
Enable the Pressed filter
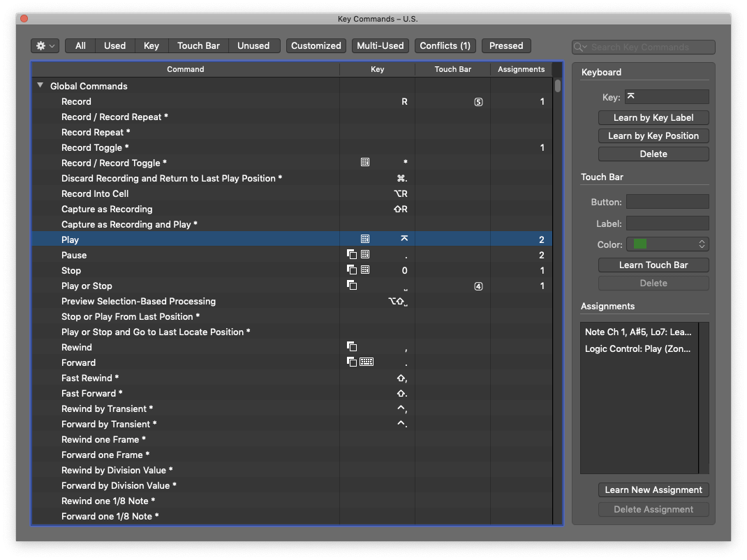(x=506, y=45)
